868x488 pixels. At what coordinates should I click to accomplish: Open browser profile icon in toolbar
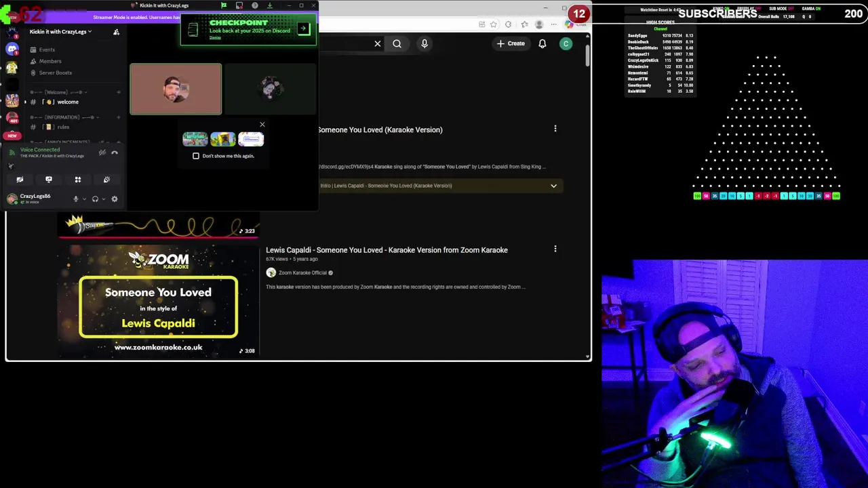coord(539,24)
